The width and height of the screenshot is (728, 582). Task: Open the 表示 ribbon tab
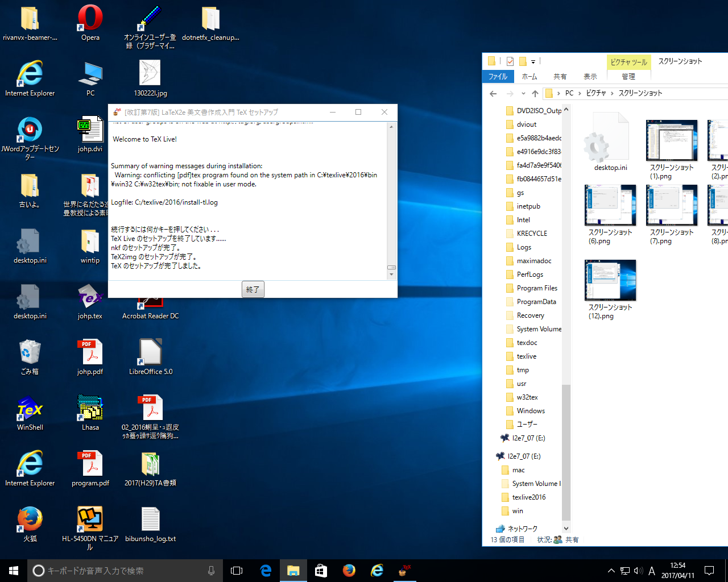pyautogui.click(x=590, y=76)
